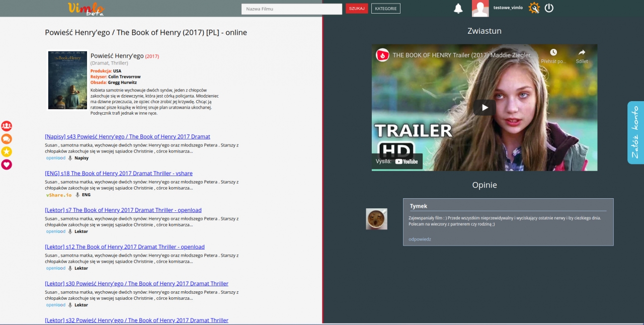The height and width of the screenshot is (325, 644).
Task: Open the [ENG] s18 vshare link
Action: [119, 174]
